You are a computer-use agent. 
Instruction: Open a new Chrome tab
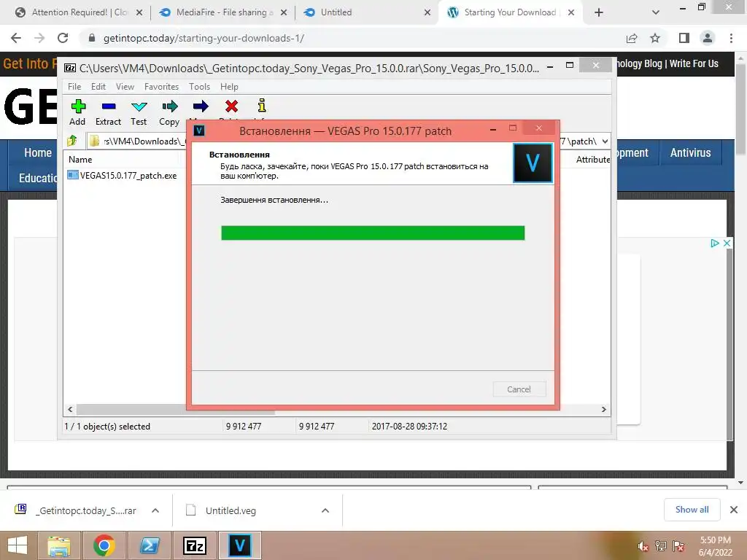[599, 12]
